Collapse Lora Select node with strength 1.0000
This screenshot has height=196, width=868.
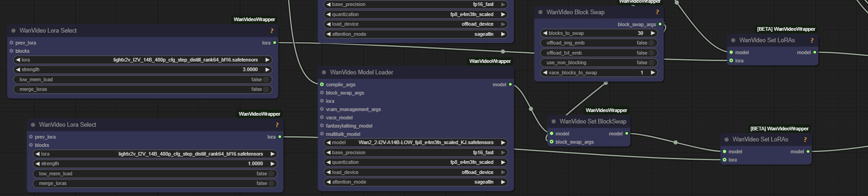33,125
